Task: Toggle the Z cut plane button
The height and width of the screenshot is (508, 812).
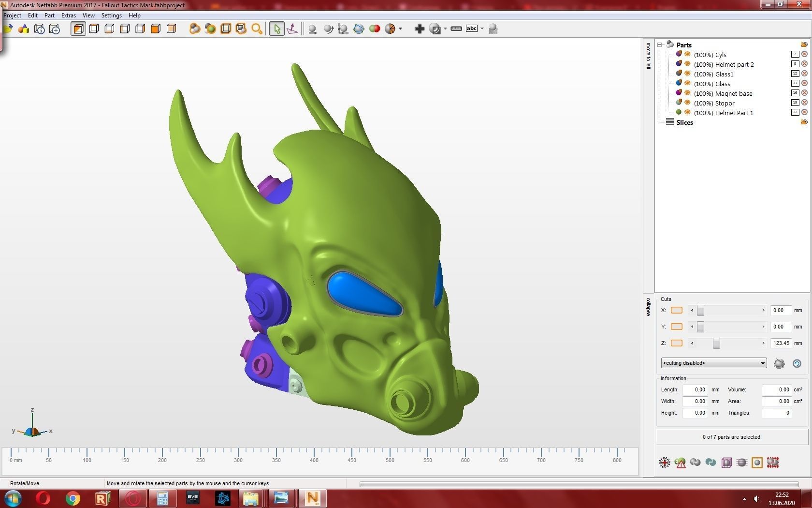Action: (677, 343)
